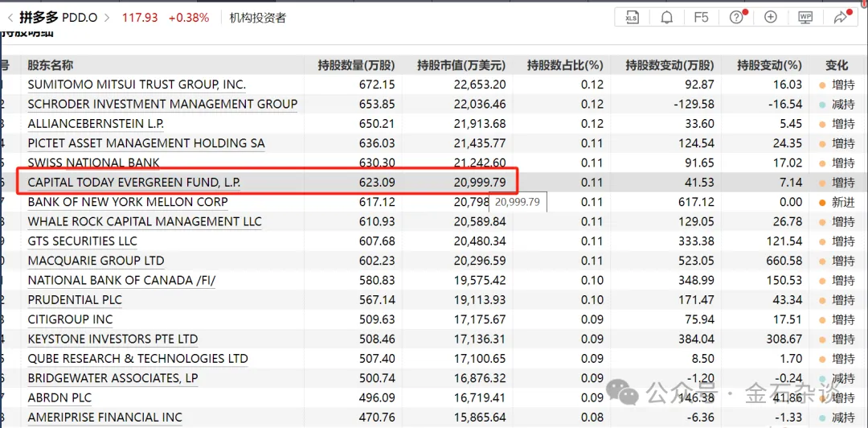This screenshot has height=428, width=868.
Task: Open the F5 toolbar button
Action: point(701,17)
